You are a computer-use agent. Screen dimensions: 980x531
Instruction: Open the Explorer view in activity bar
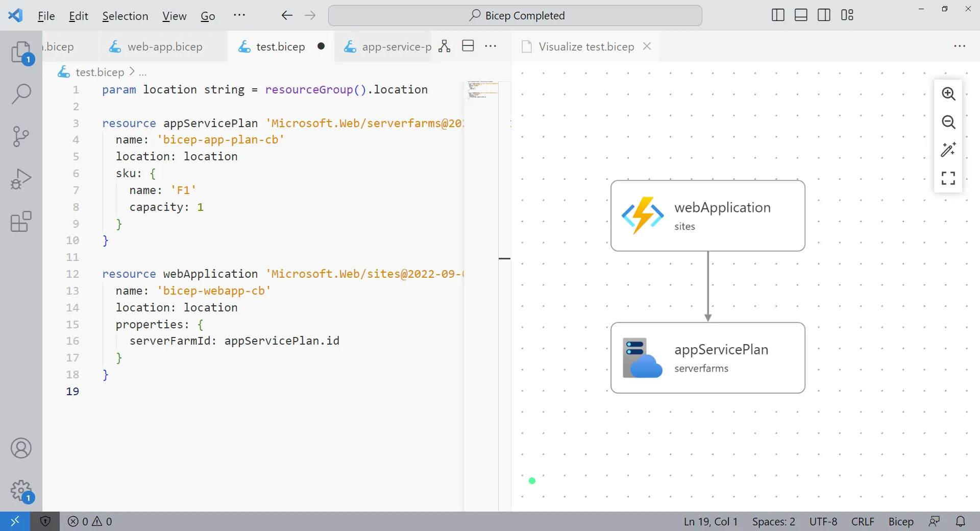point(21,52)
